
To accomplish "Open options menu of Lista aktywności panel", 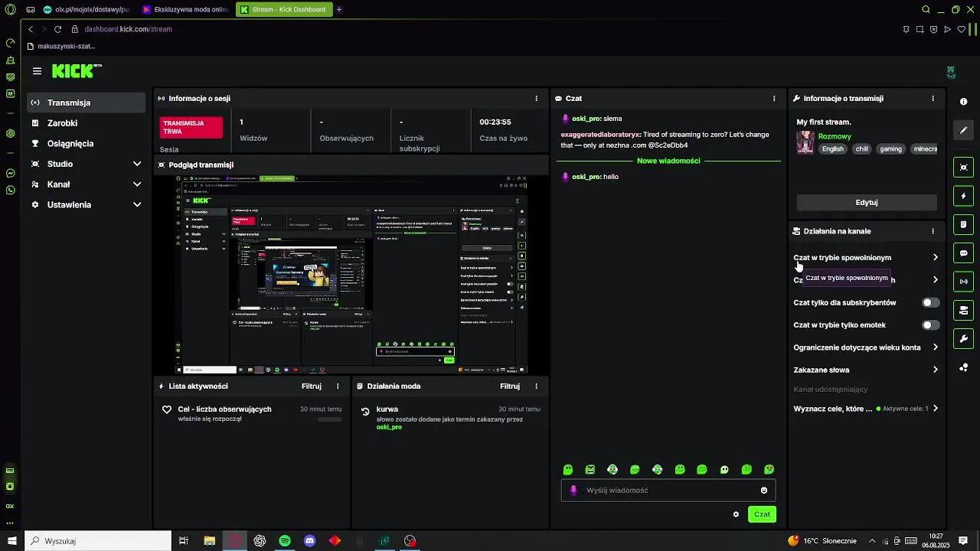I will tap(338, 386).
